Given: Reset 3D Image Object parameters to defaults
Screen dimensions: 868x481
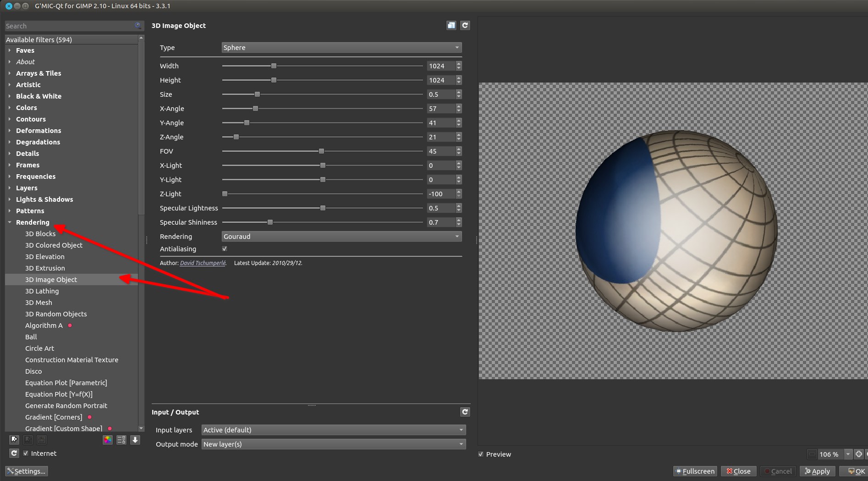Looking at the screenshot, I should pos(465,26).
